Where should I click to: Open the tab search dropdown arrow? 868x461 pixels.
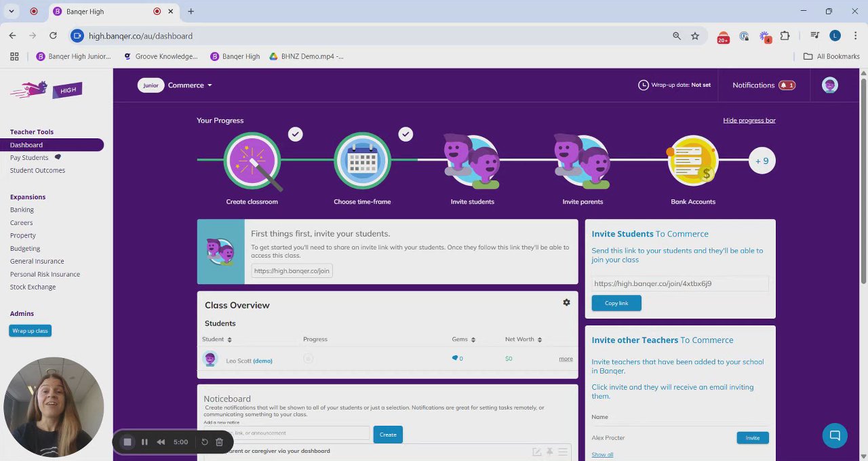coord(12,12)
